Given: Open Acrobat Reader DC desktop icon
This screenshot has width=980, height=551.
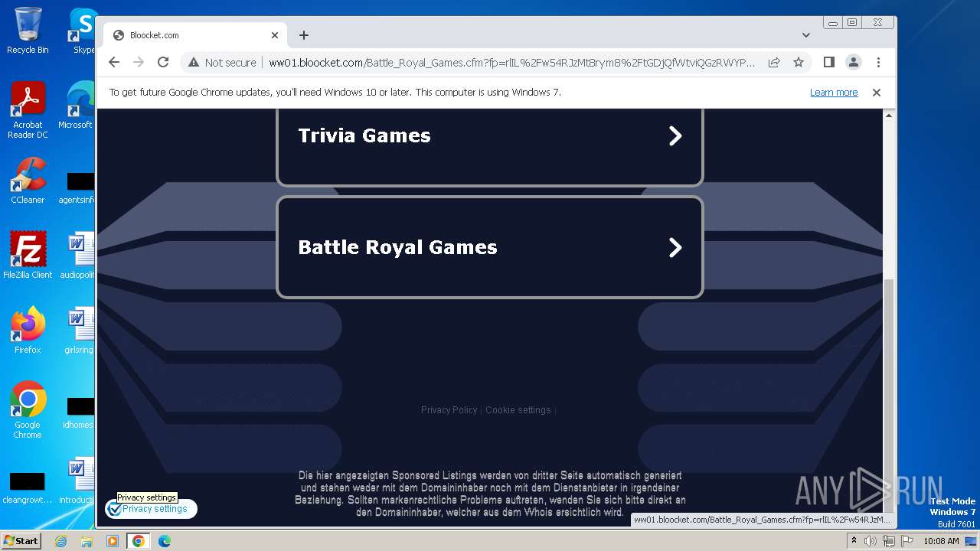Looking at the screenshot, I should pos(28,110).
